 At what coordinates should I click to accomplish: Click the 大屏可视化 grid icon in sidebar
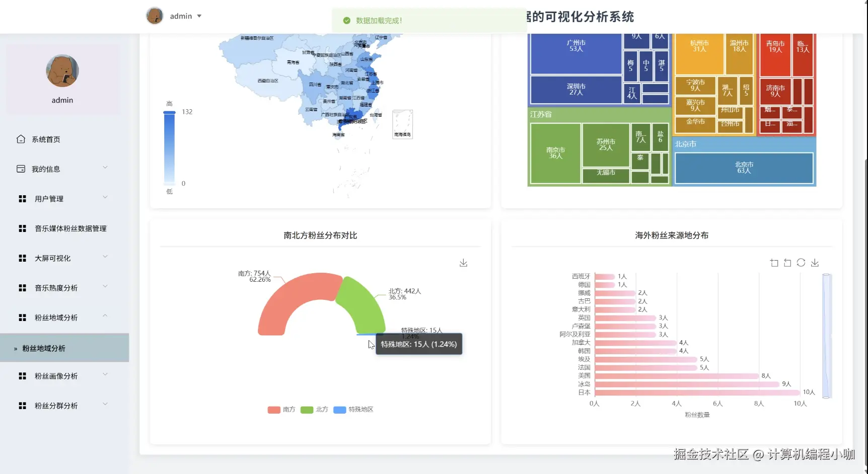tap(22, 258)
